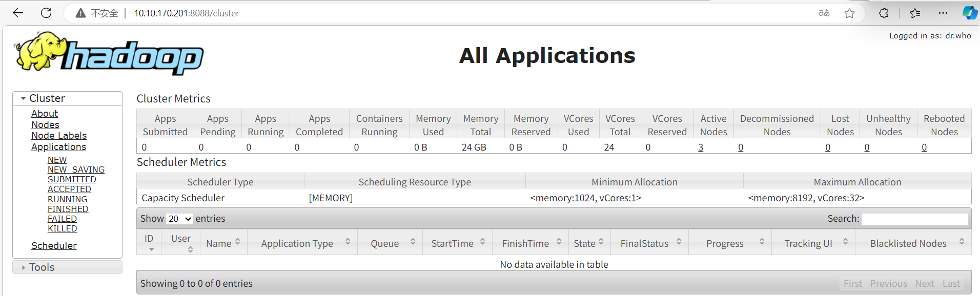The image size is (980, 296).
Task: Collapse the Cluster sidebar section
Action: click(67, 98)
